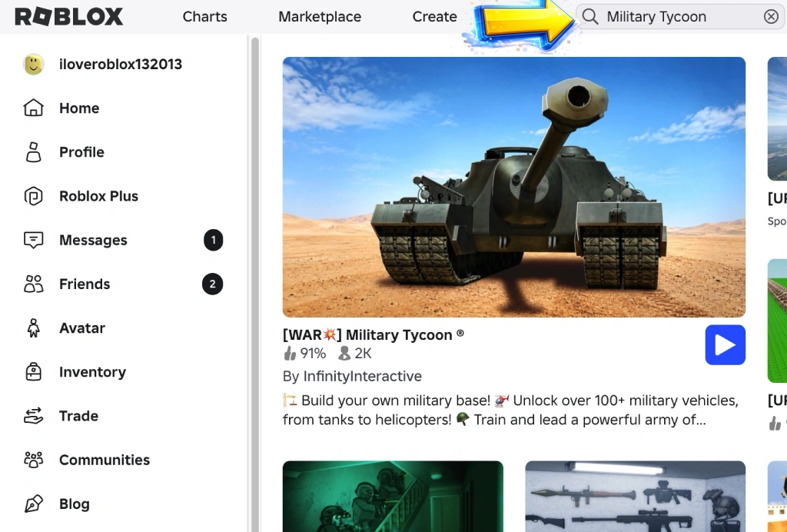This screenshot has height=532, width=787.
Task: Click the Home house icon
Action: [x=34, y=108]
